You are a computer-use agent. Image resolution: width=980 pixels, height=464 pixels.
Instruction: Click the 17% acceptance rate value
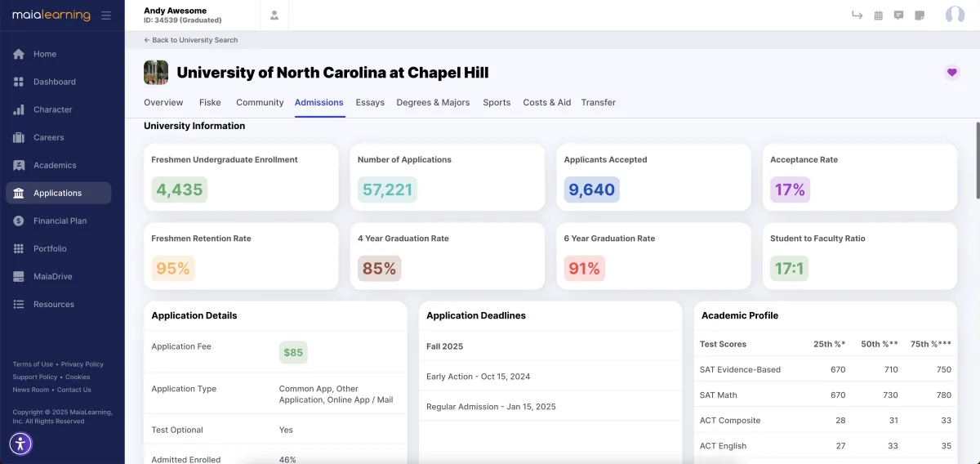[790, 190]
